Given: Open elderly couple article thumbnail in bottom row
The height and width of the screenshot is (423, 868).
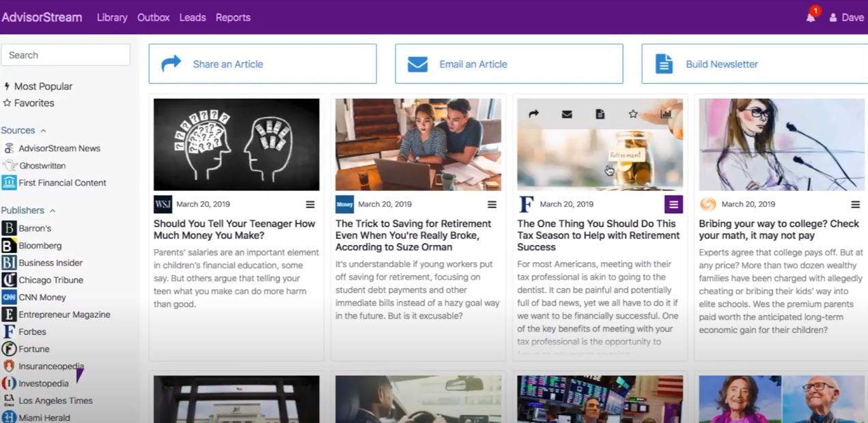Looking at the screenshot, I should click(x=782, y=399).
